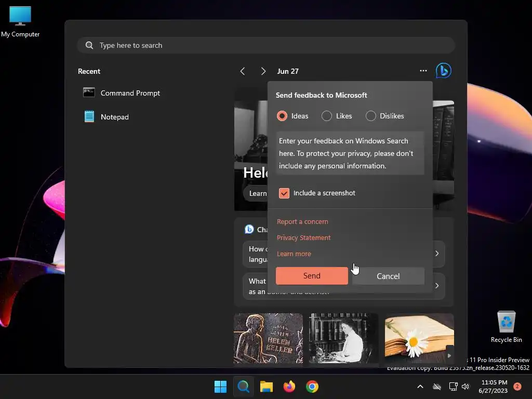Click the Notepad icon in Recent
The height and width of the screenshot is (399, 532).
[89, 116]
